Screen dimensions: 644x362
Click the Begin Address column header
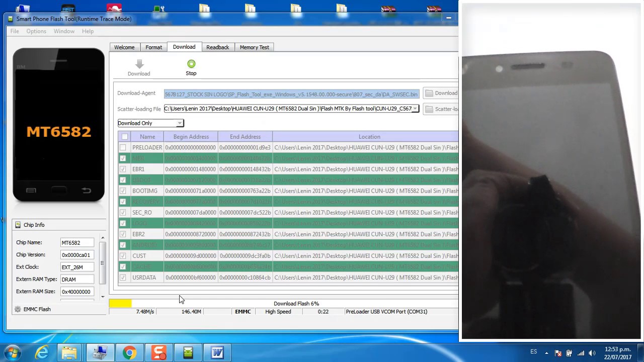point(191,137)
